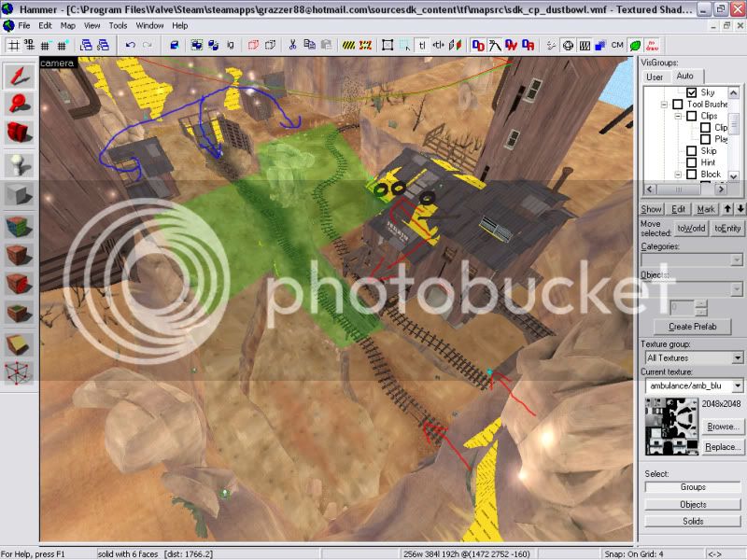The height and width of the screenshot is (560, 747).
Task: Check the Clip child visgroup checkbox
Action: (706, 128)
